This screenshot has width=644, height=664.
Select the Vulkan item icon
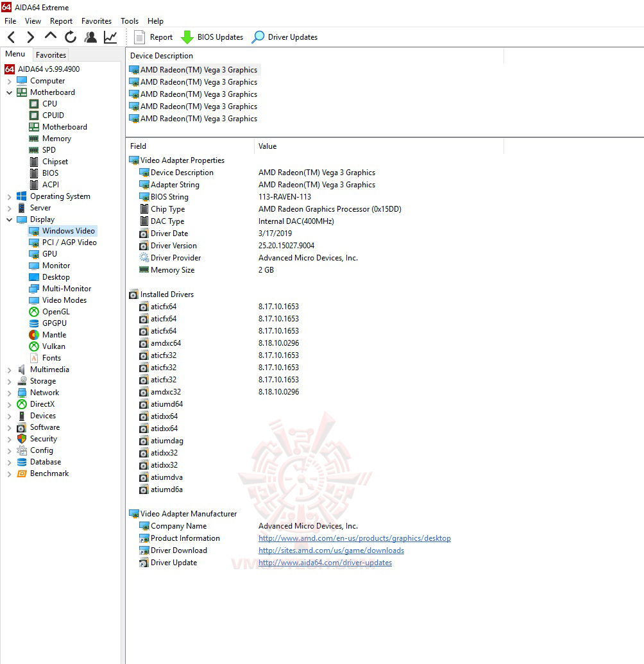[34, 346]
